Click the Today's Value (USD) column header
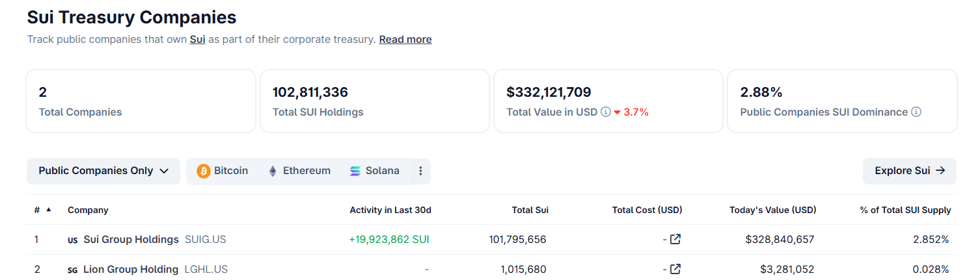 pyautogui.click(x=773, y=210)
